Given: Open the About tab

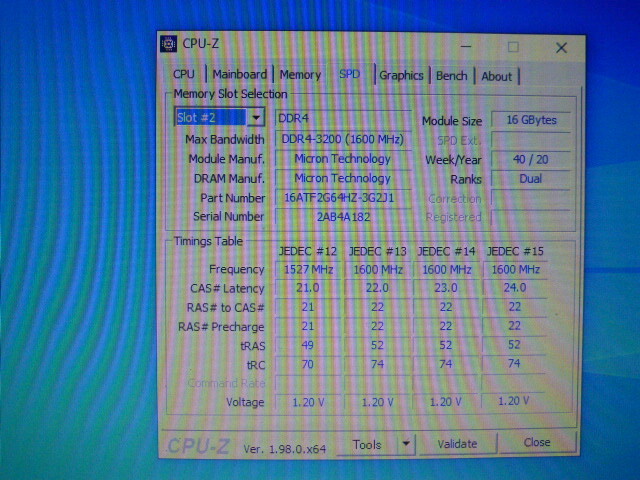Looking at the screenshot, I should tap(496, 76).
